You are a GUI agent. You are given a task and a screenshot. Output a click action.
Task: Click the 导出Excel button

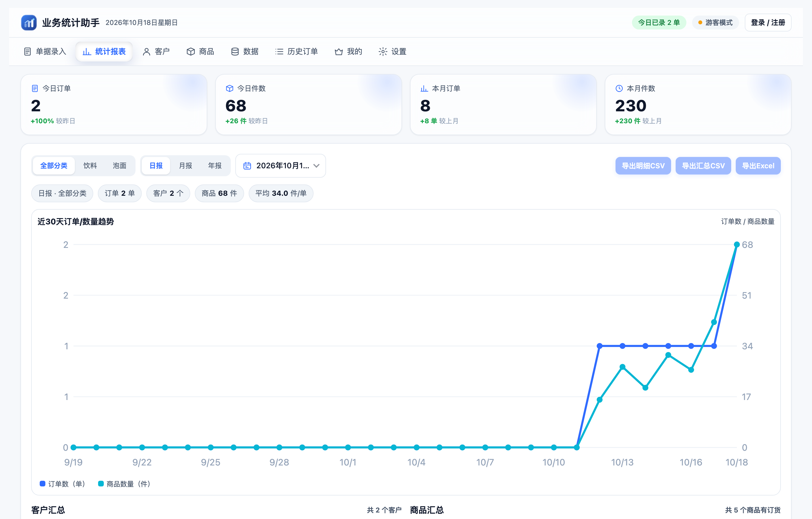pos(758,166)
